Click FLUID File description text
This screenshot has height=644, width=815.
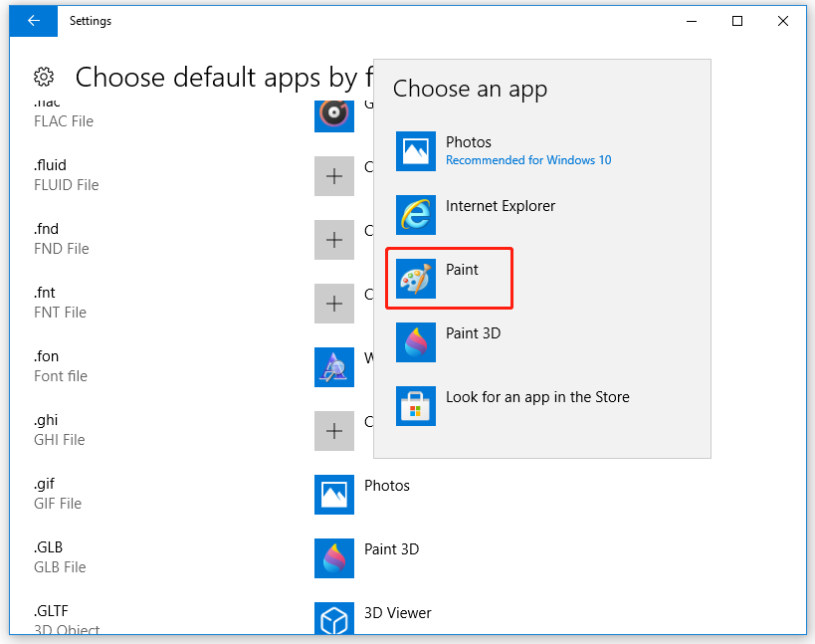pyautogui.click(x=67, y=185)
